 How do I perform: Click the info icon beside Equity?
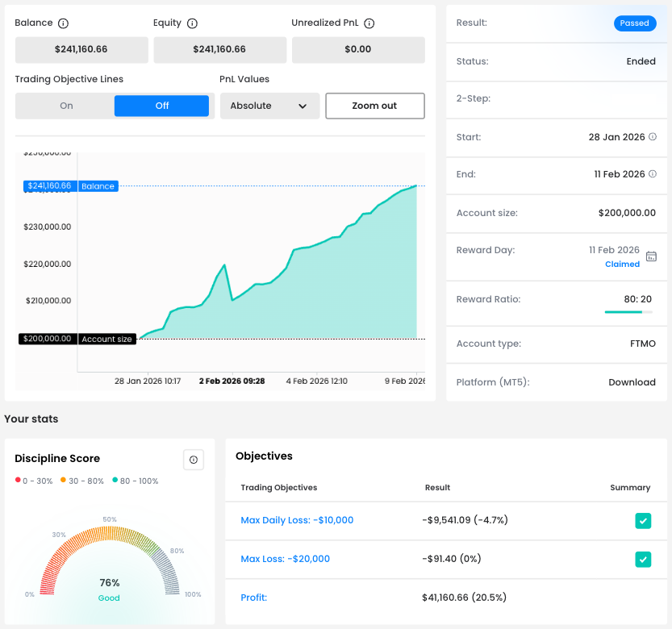pyautogui.click(x=192, y=23)
